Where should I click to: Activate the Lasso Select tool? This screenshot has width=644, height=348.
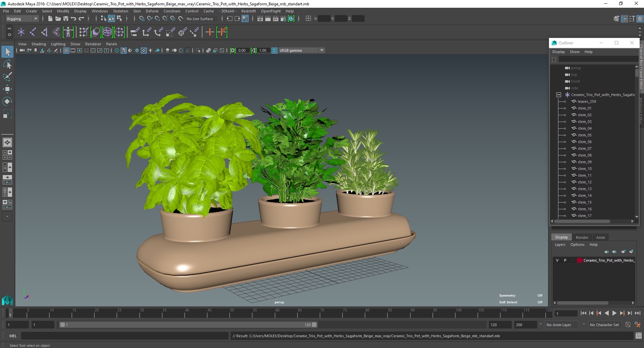(7, 64)
